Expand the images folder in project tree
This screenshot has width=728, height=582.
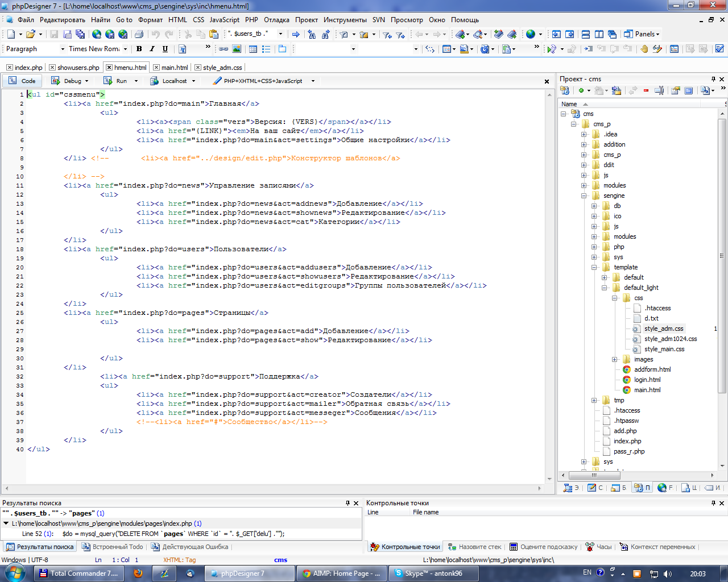pyautogui.click(x=614, y=359)
